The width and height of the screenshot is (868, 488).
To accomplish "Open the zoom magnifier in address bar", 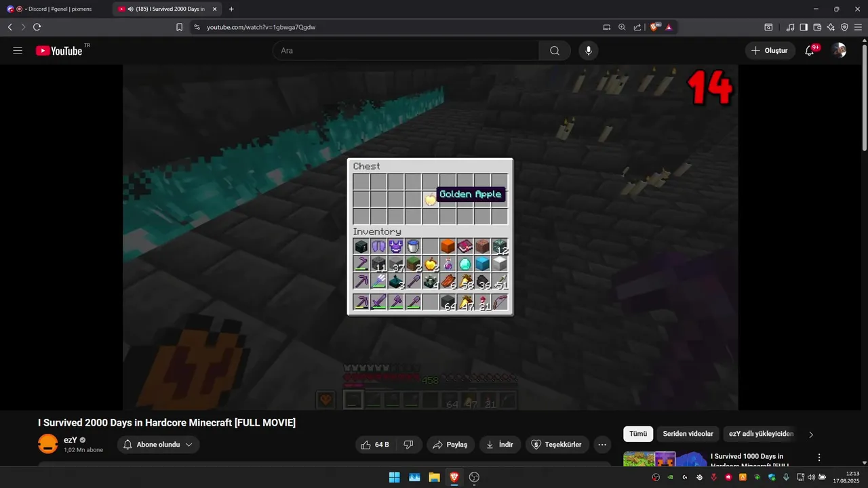I will [x=622, y=27].
